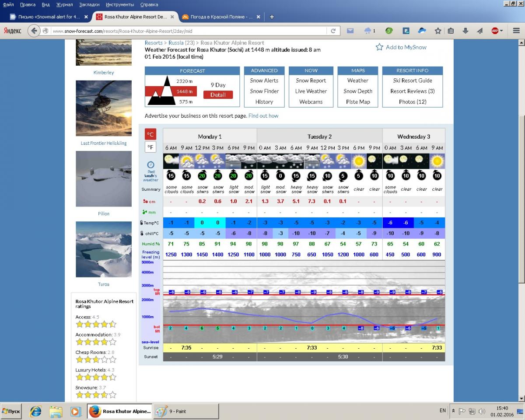Show bookmarks list icon next to star
The height and width of the screenshot is (420, 525).
[451, 31]
